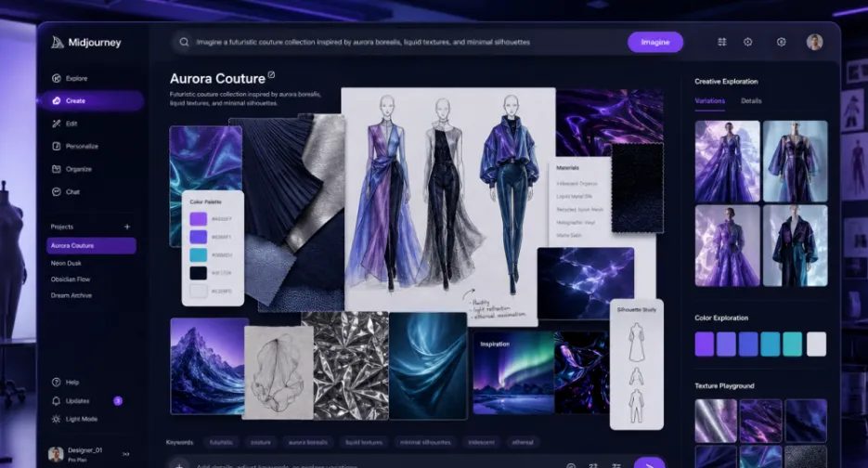This screenshot has width=868, height=468.
Task: Click 'Liquid Metal Silk' in Materials
Action: [574, 197]
